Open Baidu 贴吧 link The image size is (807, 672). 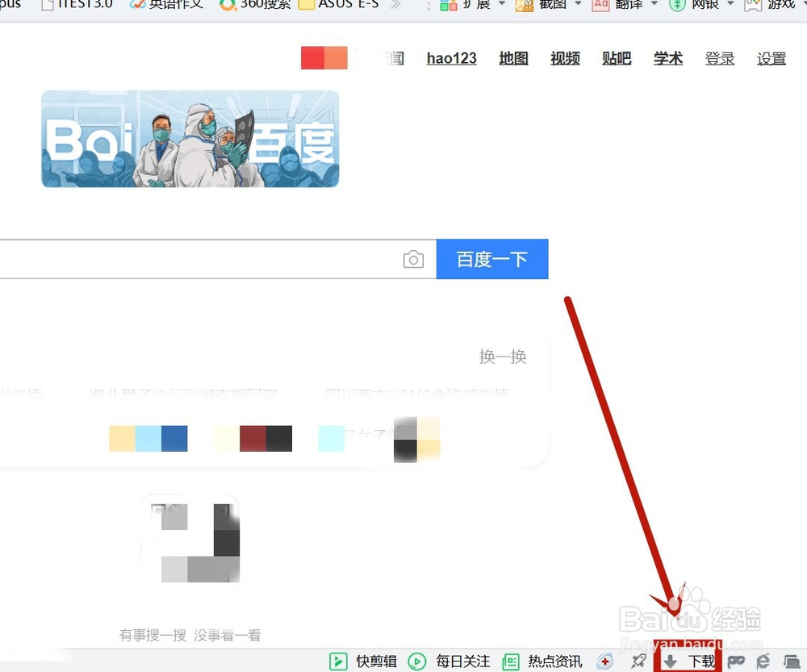click(617, 59)
